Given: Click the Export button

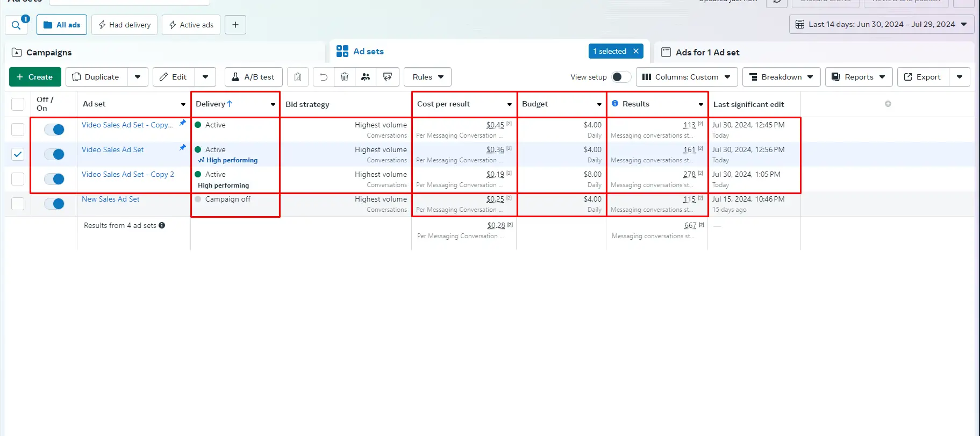Looking at the screenshot, I should pyautogui.click(x=923, y=77).
